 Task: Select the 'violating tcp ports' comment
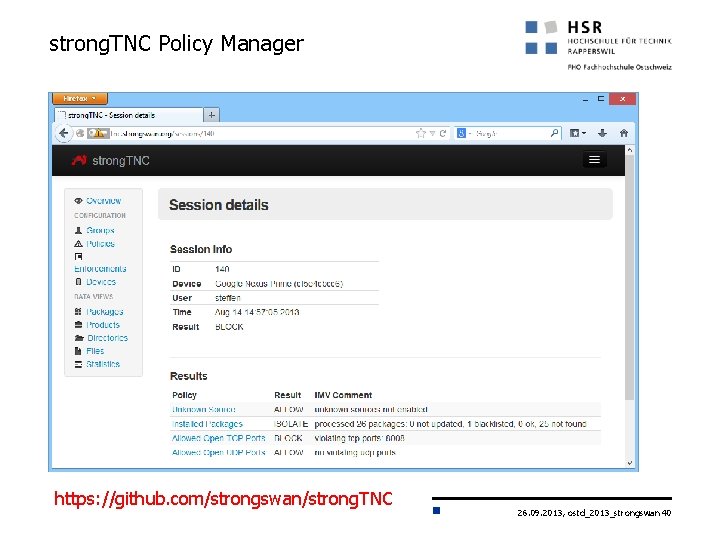pyautogui.click(x=360, y=438)
